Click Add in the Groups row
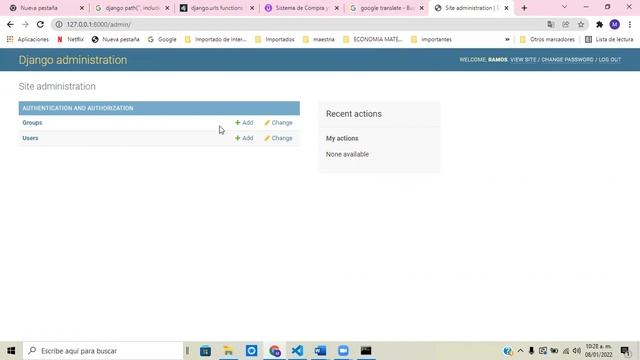The width and height of the screenshot is (640, 360). 244,122
